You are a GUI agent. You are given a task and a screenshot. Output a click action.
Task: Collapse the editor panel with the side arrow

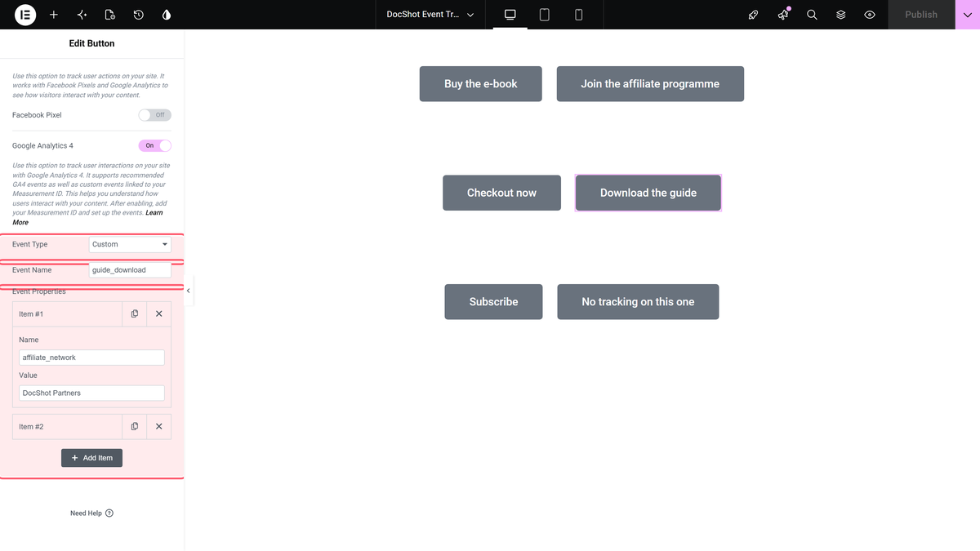pos(189,291)
